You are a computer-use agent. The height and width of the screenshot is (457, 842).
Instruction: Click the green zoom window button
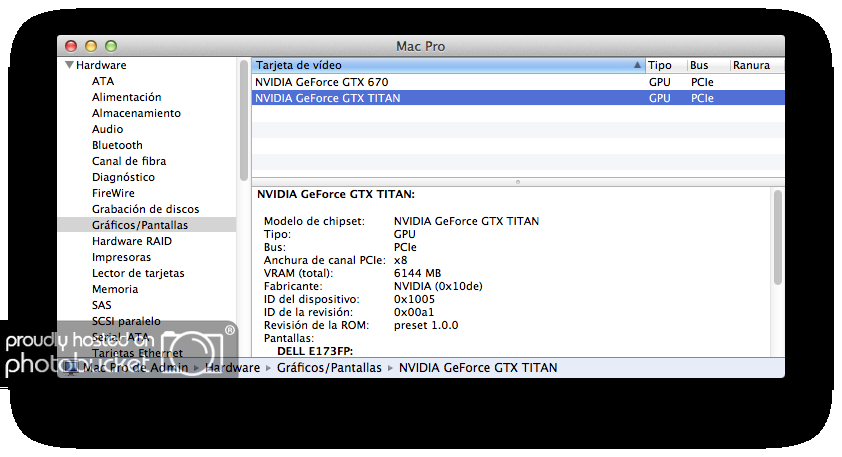click(x=111, y=46)
